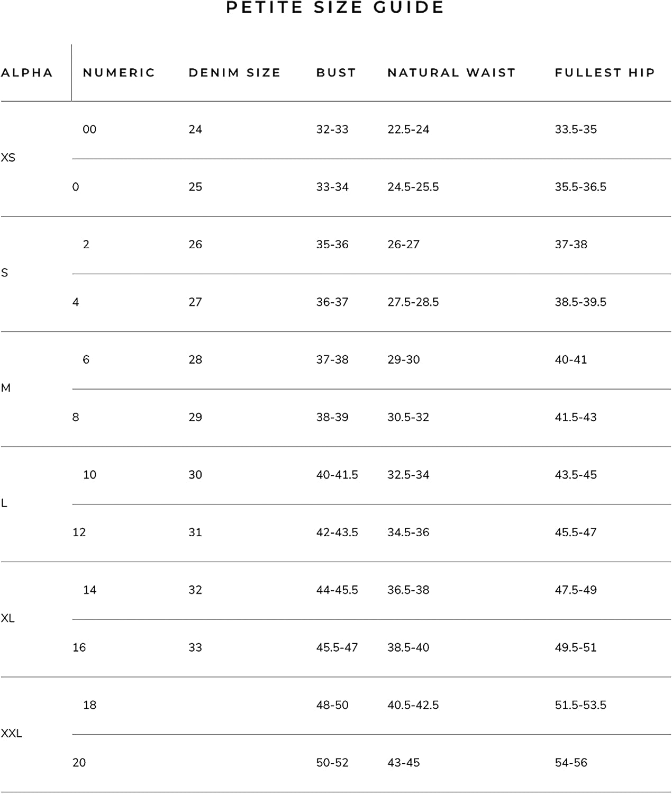Select denim size 27
672x794 pixels.
195,302
